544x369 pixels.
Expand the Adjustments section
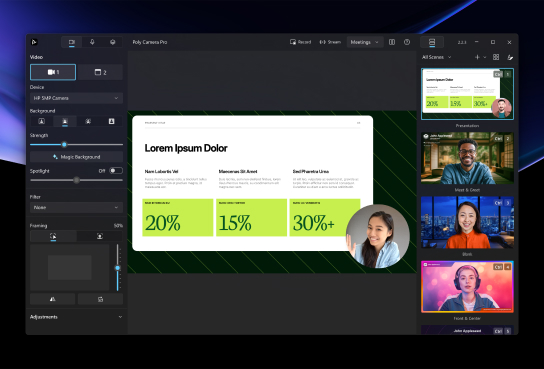(x=76, y=317)
